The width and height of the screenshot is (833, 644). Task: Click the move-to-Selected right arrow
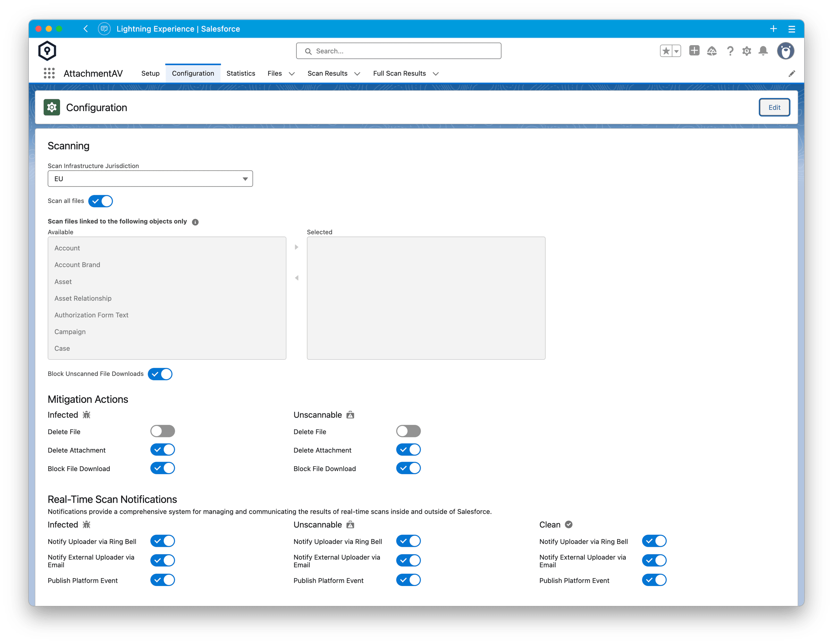coord(296,247)
